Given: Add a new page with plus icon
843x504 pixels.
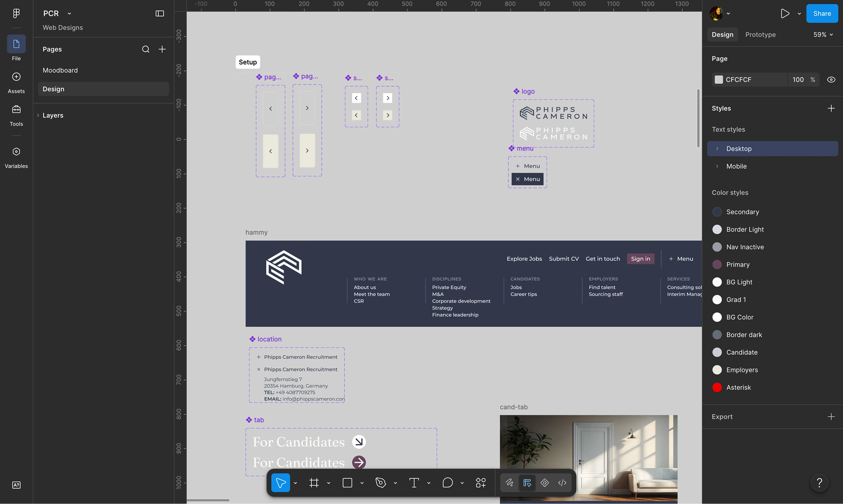Looking at the screenshot, I should [x=162, y=49].
